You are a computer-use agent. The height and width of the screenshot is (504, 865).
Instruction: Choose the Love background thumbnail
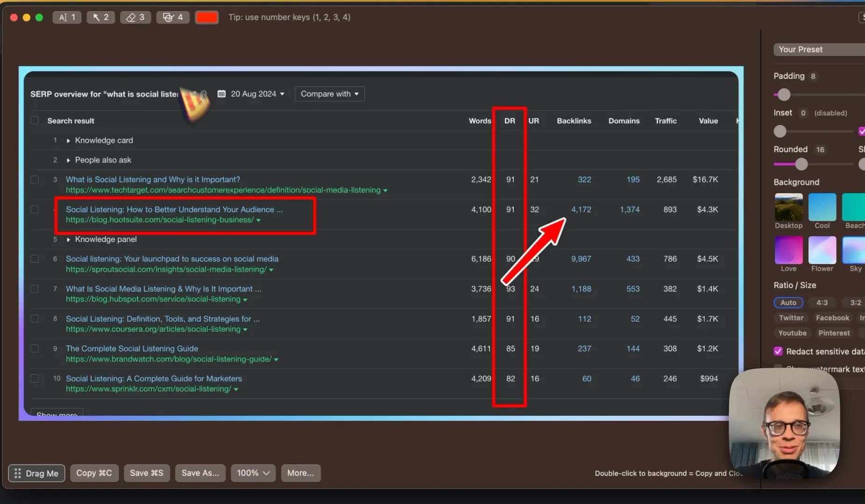[x=788, y=250]
